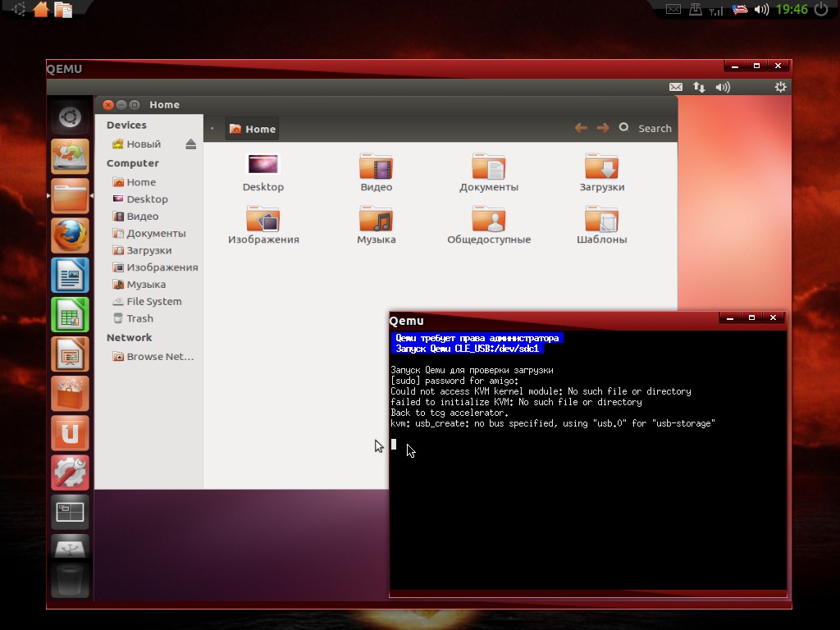The height and width of the screenshot is (630, 840).
Task: Open the Шаблоны folder
Action: tap(601, 225)
